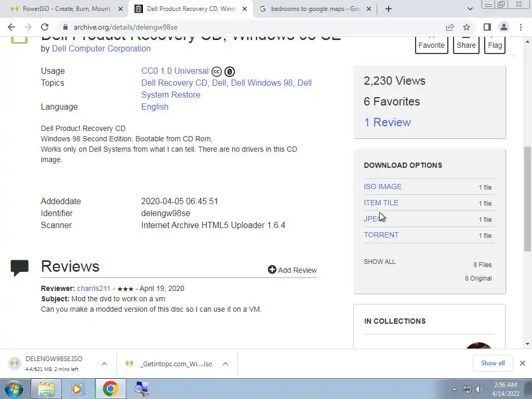Click the network tray icon
532x399 pixels.
[467, 389]
